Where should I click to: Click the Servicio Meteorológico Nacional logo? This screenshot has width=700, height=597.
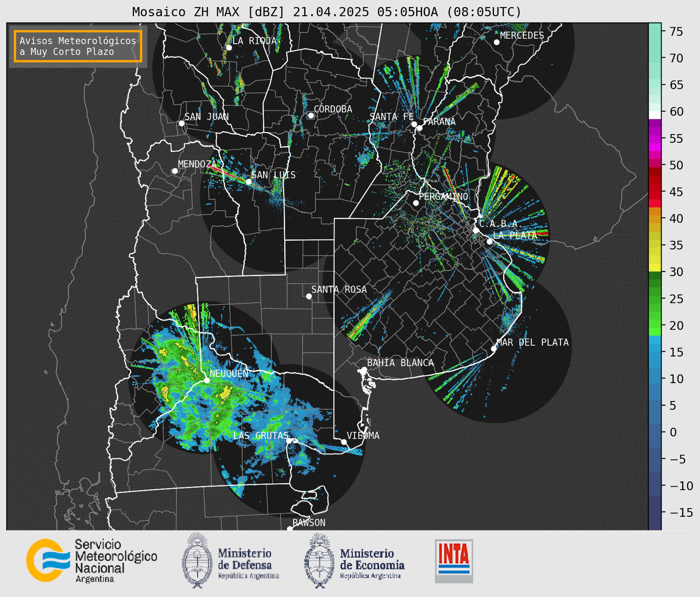pyautogui.click(x=48, y=560)
